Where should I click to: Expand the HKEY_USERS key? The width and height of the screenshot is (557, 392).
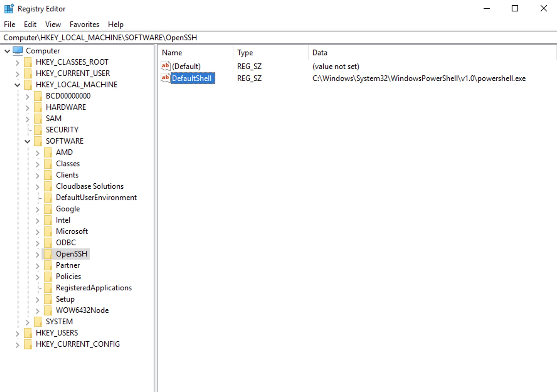tap(18, 333)
